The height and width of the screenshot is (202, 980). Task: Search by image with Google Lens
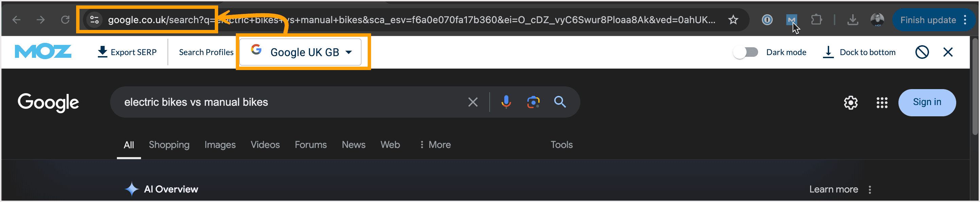533,102
